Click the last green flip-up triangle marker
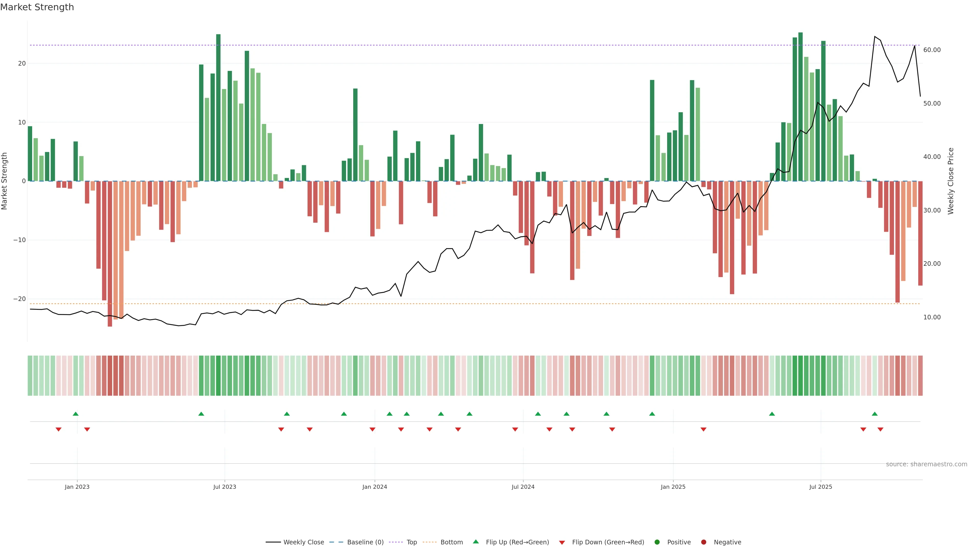The image size is (980, 551). tap(875, 414)
